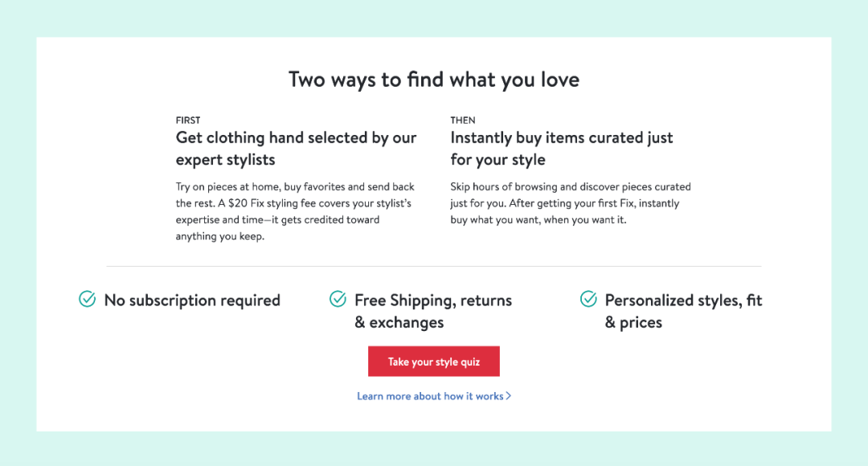This screenshot has height=466, width=868.
Task: Click the Two ways to find what you love heading
Action: 434,80
